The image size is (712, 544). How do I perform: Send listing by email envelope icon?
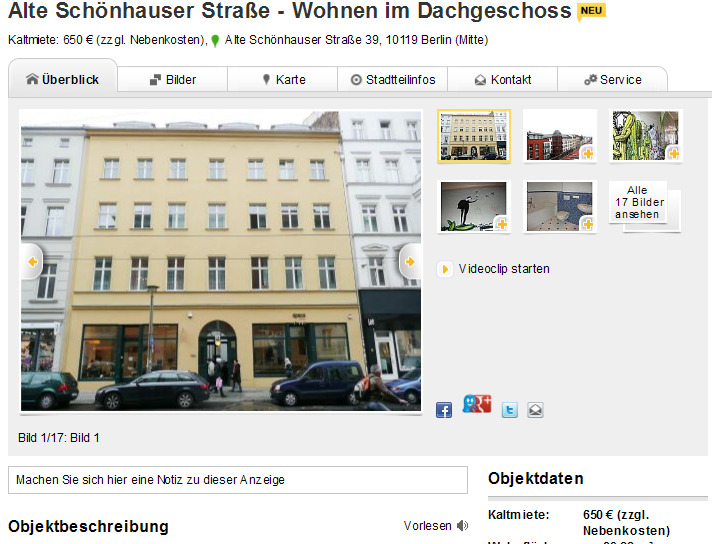tap(535, 410)
